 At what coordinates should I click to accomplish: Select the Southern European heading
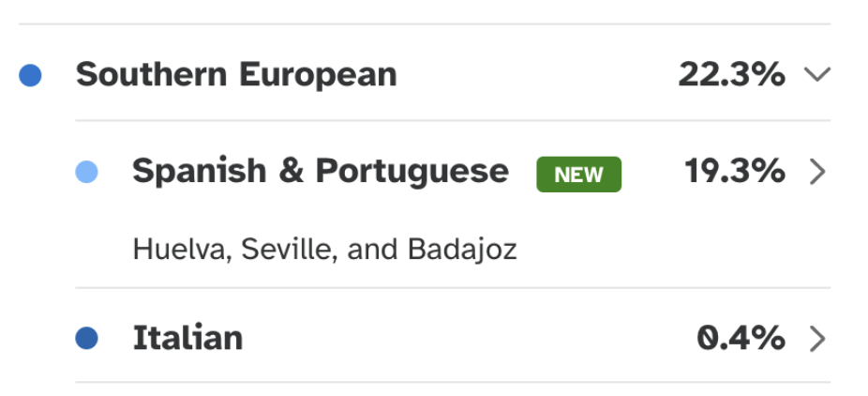(236, 75)
